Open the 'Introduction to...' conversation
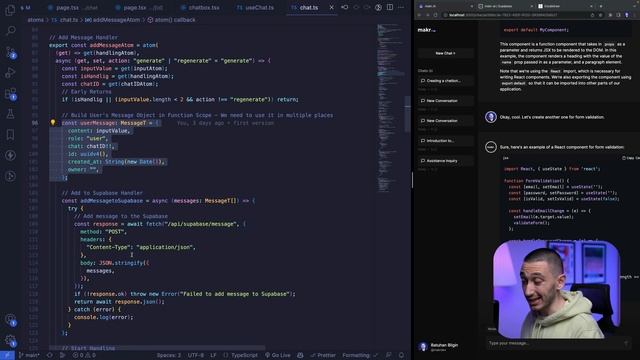Viewport: 640px width, 360px height. coord(445,141)
